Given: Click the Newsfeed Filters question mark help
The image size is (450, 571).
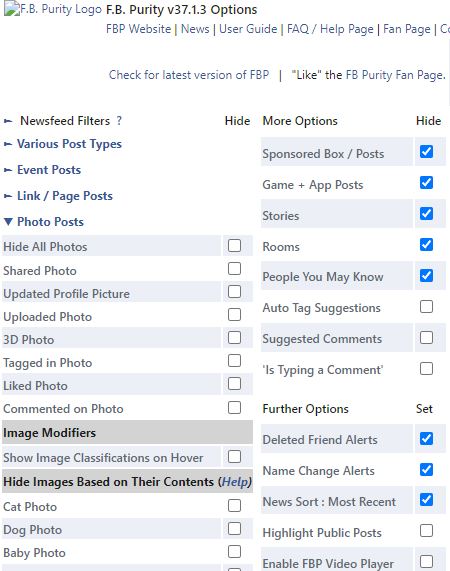Looking at the screenshot, I should click(x=119, y=121).
